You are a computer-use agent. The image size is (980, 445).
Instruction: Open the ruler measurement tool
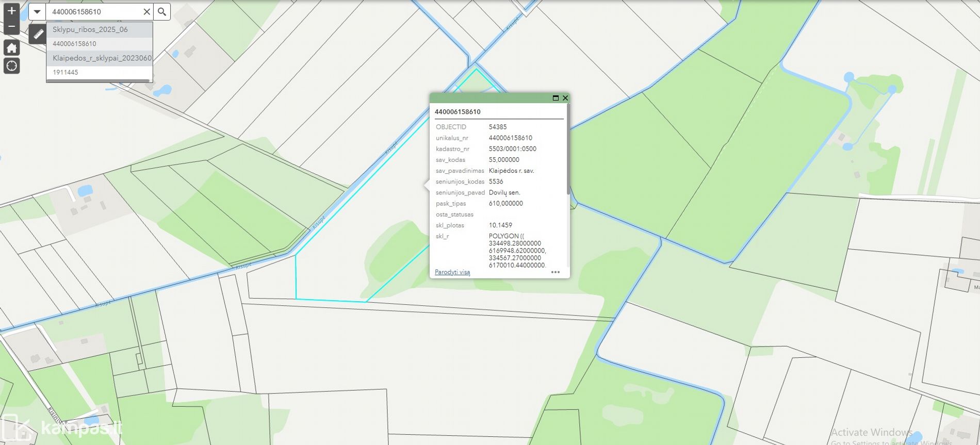[38, 35]
